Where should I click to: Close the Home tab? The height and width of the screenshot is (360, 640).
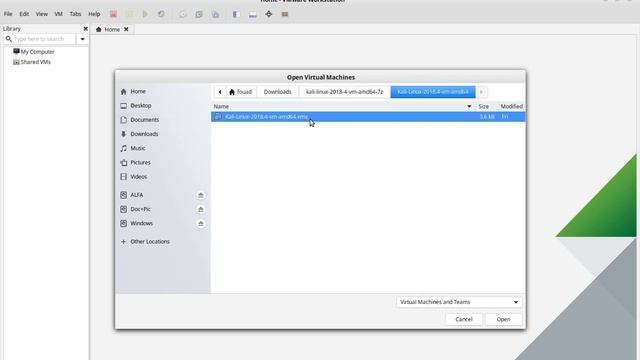pyautogui.click(x=126, y=29)
